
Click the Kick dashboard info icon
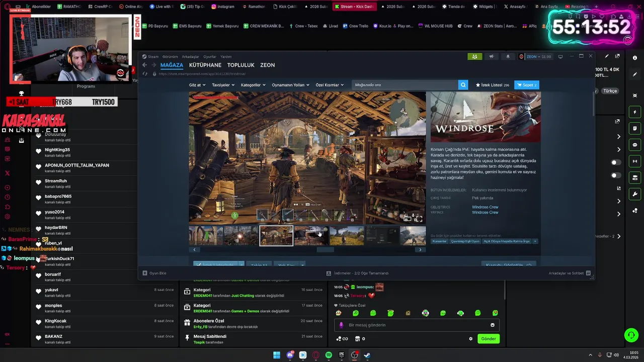click(635, 58)
